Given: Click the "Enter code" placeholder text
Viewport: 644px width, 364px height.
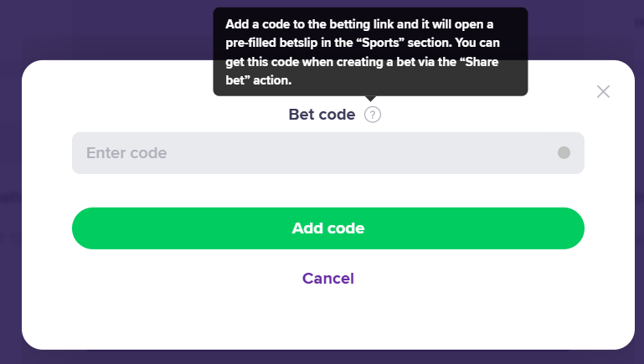Looking at the screenshot, I should tap(126, 153).
